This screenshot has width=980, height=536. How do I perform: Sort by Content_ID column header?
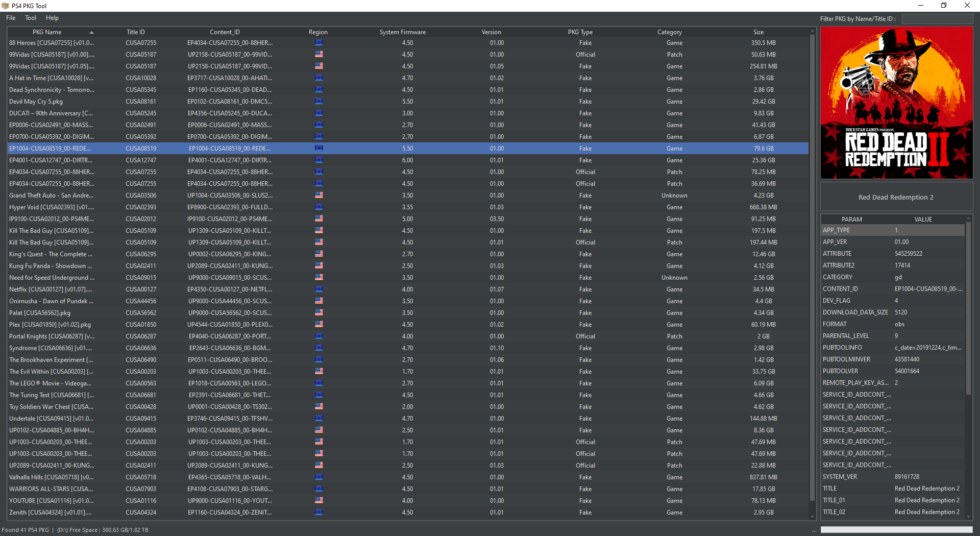coord(225,32)
